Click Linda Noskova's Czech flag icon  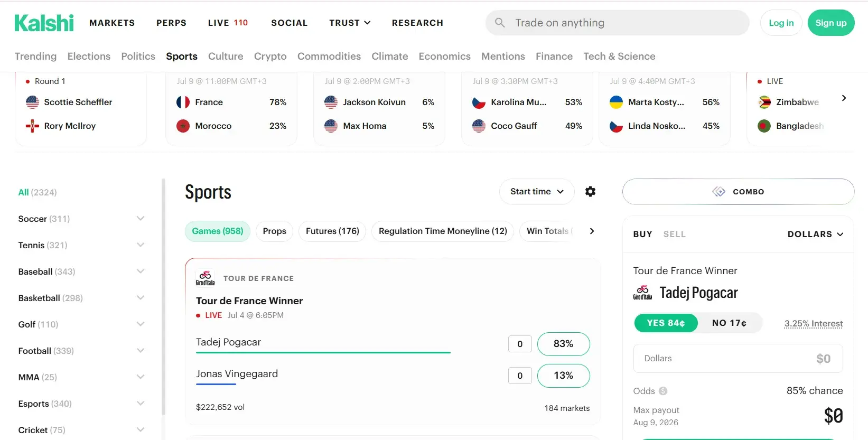point(616,126)
